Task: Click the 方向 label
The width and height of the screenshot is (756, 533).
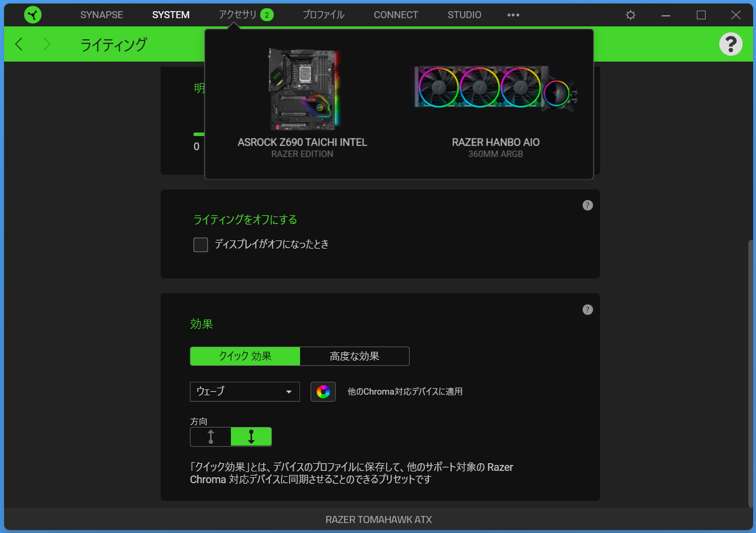Action: [x=199, y=421]
